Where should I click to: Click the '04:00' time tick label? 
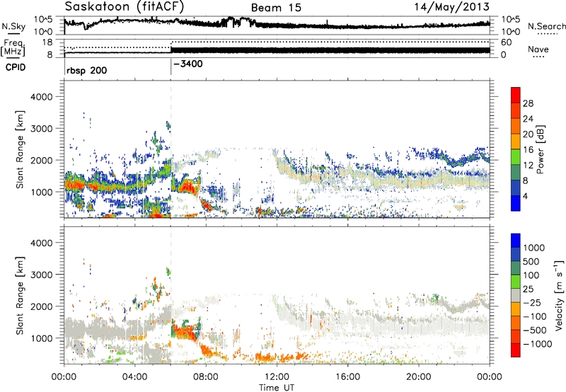(x=134, y=377)
